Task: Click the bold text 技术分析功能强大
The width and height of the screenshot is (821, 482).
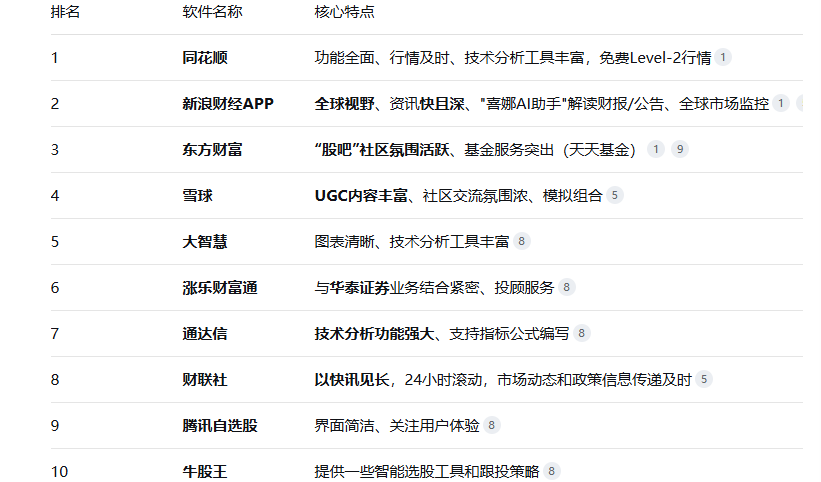Action: tap(375, 334)
